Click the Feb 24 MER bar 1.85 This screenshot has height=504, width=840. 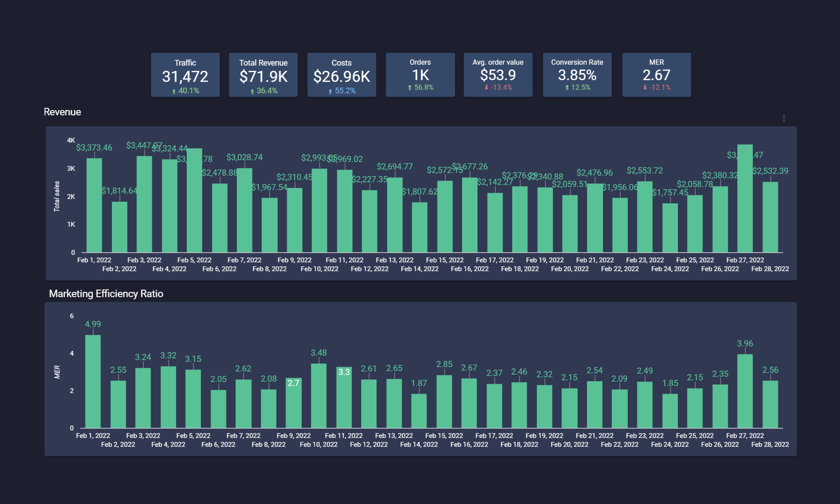point(670,411)
